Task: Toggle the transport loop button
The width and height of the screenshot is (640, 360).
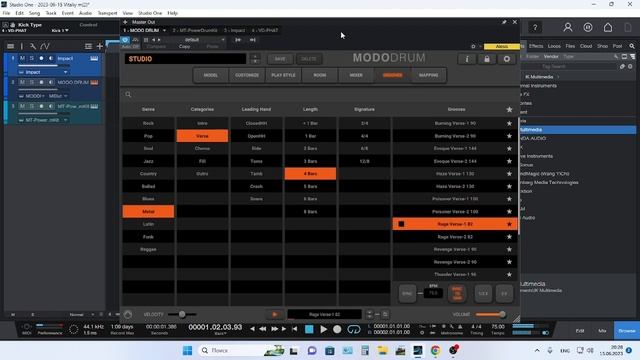Action: tap(353, 329)
